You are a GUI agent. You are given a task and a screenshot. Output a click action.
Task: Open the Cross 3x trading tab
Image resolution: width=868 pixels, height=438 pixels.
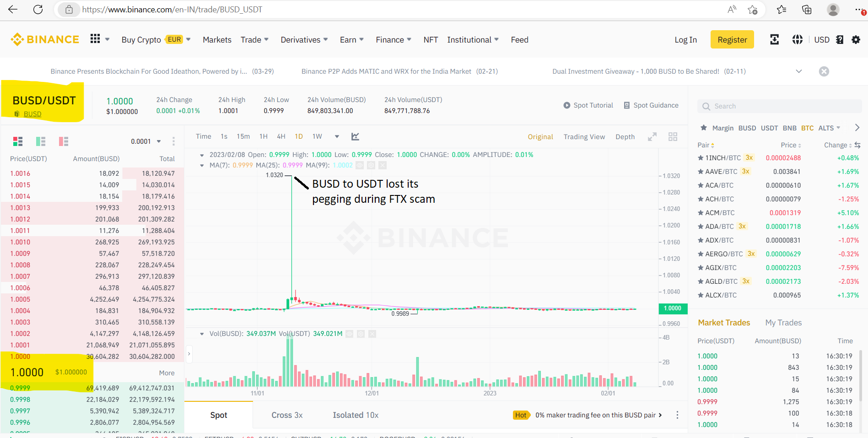pyautogui.click(x=287, y=415)
